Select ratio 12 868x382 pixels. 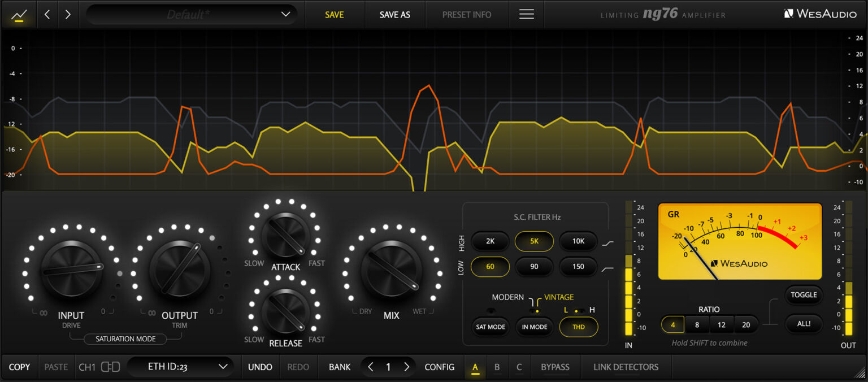(722, 325)
